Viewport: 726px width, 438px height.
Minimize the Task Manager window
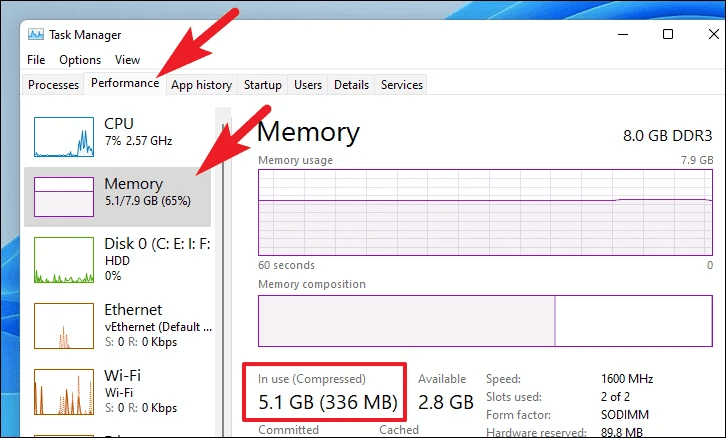point(623,34)
